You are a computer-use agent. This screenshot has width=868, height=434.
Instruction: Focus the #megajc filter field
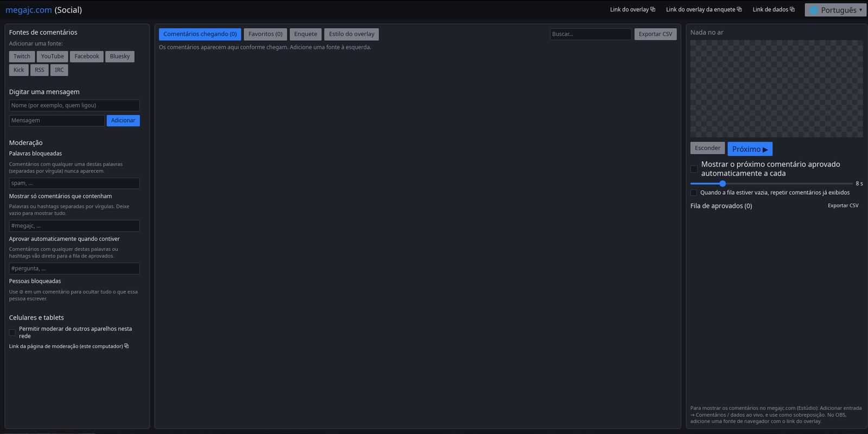click(74, 226)
